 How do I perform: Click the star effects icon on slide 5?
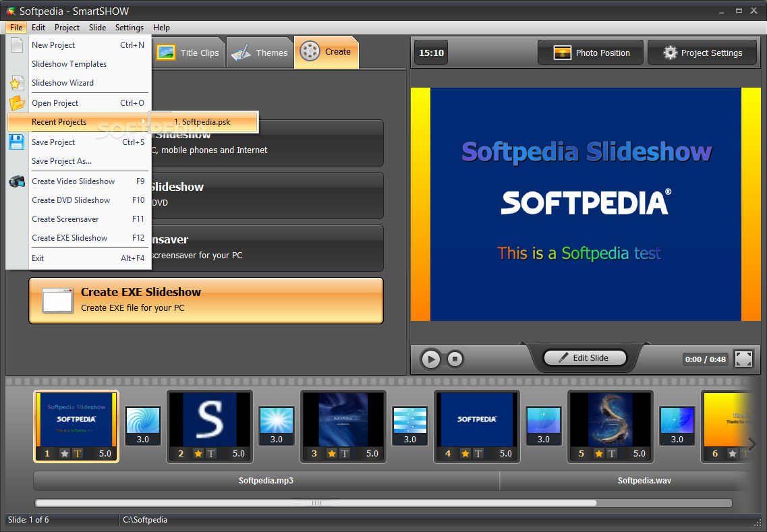point(599,454)
